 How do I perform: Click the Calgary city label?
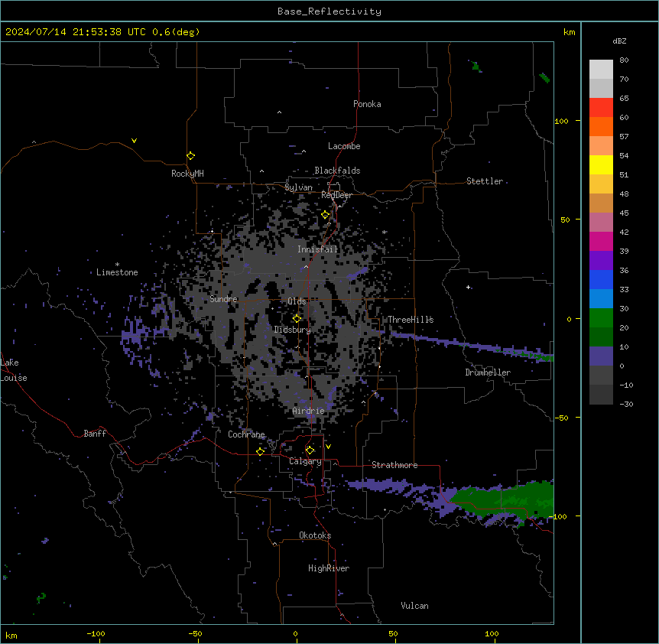[305, 461]
